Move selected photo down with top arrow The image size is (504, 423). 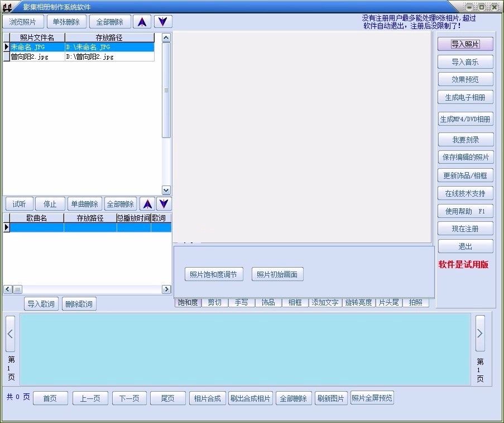(x=163, y=22)
